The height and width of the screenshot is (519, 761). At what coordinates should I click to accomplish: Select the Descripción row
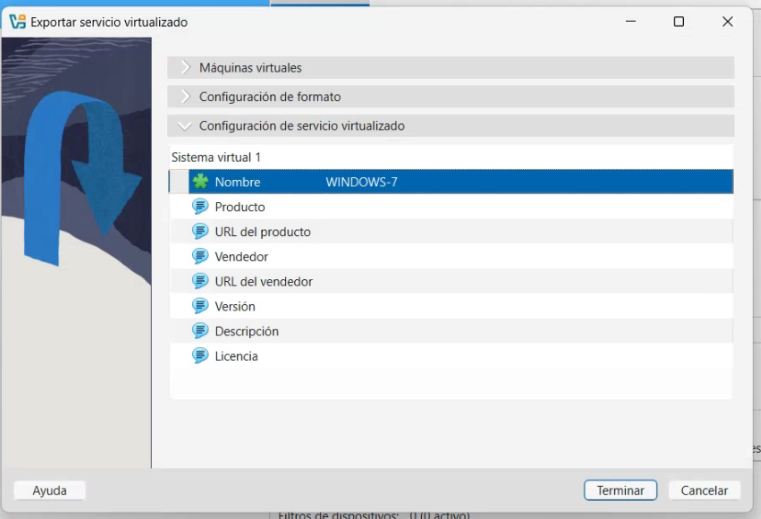(x=451, y=331)
